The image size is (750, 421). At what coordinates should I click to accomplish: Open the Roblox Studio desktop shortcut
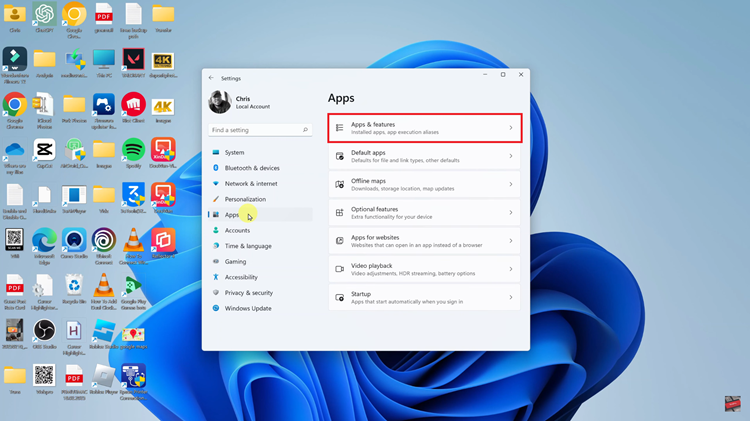pos(104,334)
